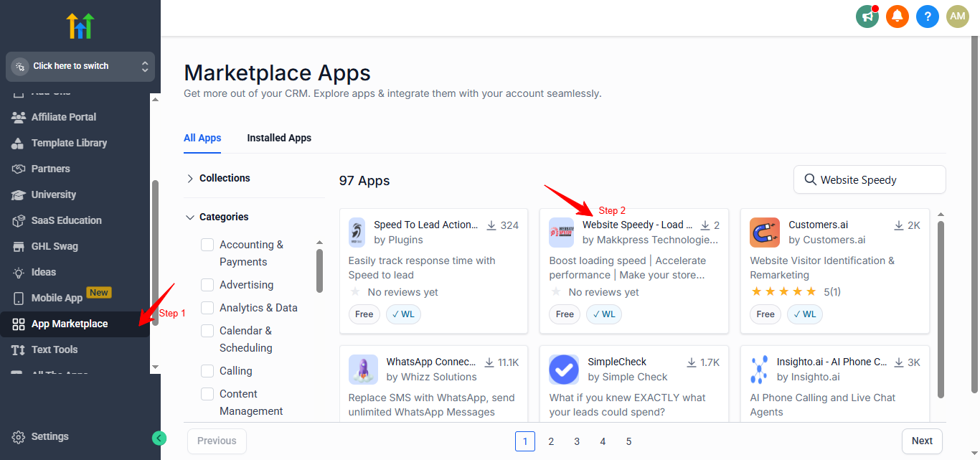The height and width of the screenshot is (460, 980).
Task: Click the HighLevel arrows logo
Action: (80, 26)
